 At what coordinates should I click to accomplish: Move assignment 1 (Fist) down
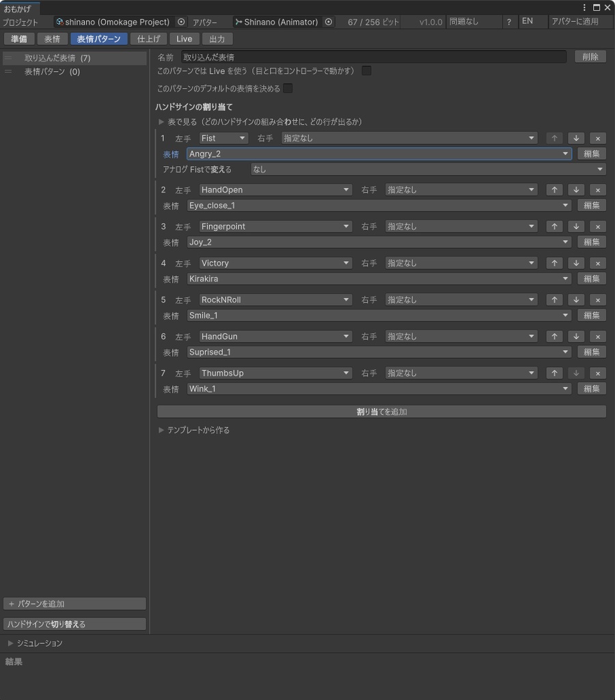(576, 138)
